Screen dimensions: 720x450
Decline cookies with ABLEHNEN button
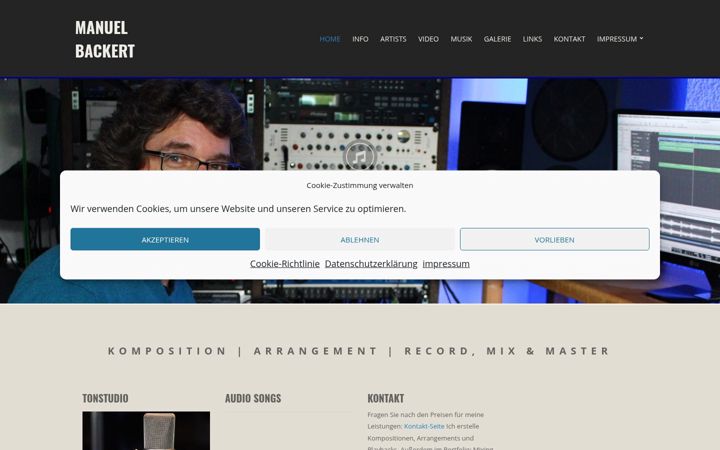[360, 239]
